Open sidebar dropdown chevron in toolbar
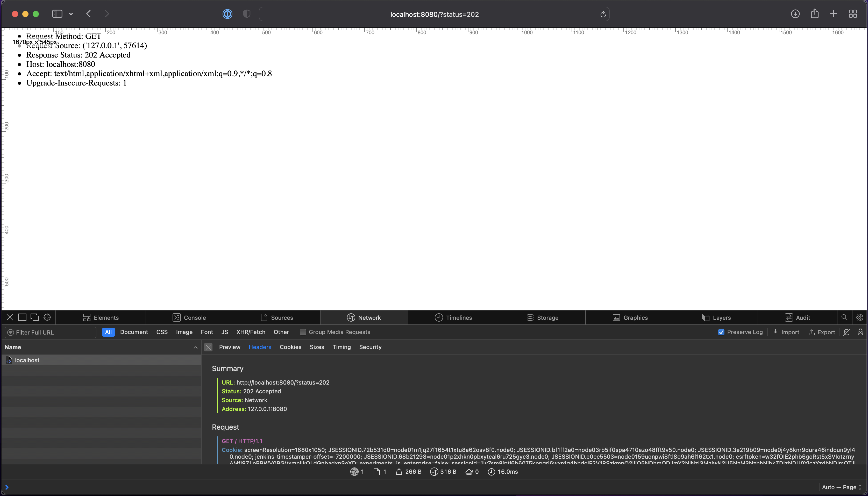Viewport: 868px width, 496px height. click(71, 14)
